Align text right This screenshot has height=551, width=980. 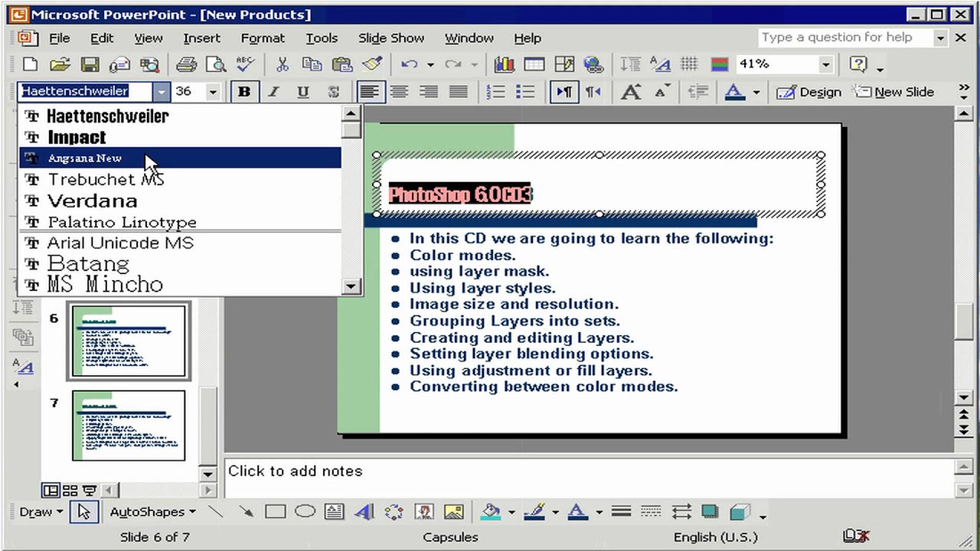tap(429, 92)
